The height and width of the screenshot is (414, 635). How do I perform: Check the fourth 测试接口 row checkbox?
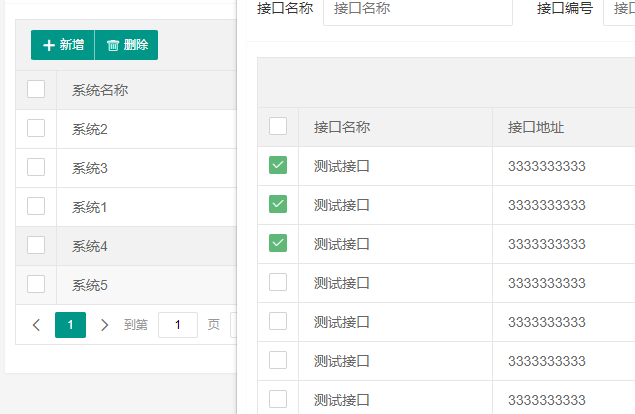click(278, 282)
